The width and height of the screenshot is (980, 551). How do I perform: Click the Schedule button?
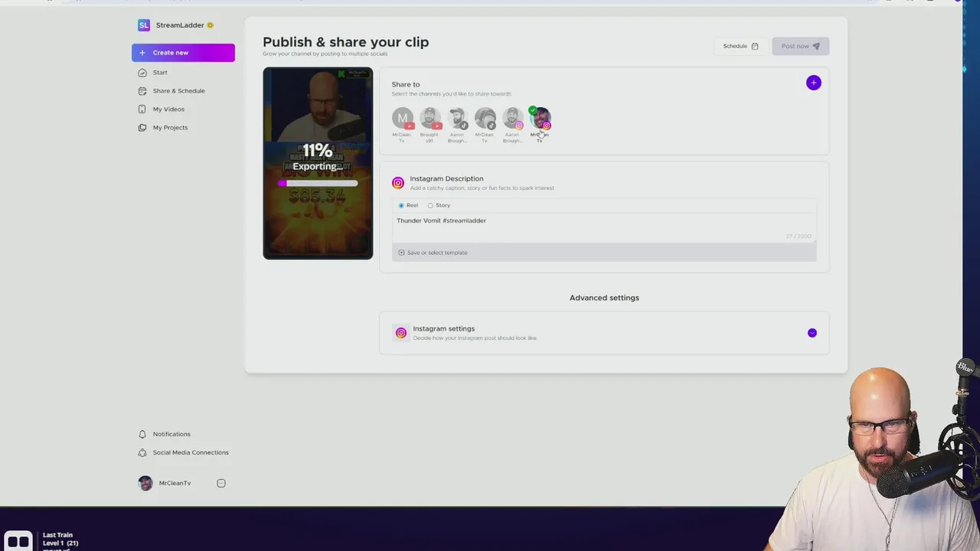pos(740,46)
